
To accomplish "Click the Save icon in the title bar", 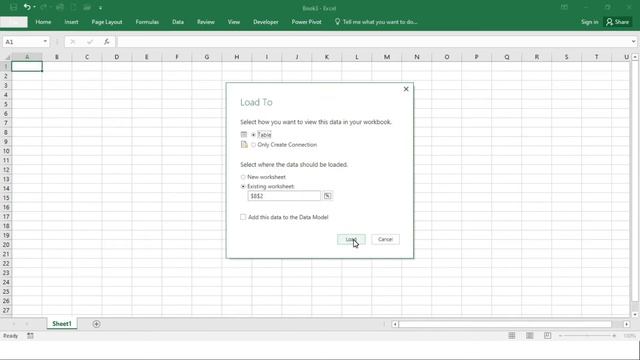I will [x=13, y=7].
